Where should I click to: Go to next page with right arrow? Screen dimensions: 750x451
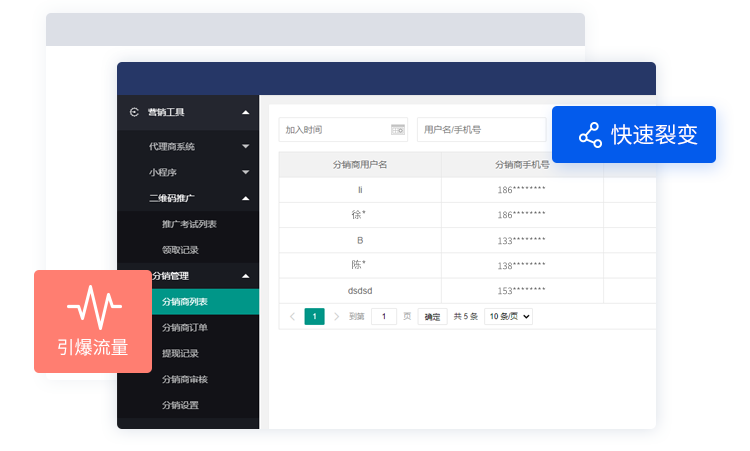337,317
